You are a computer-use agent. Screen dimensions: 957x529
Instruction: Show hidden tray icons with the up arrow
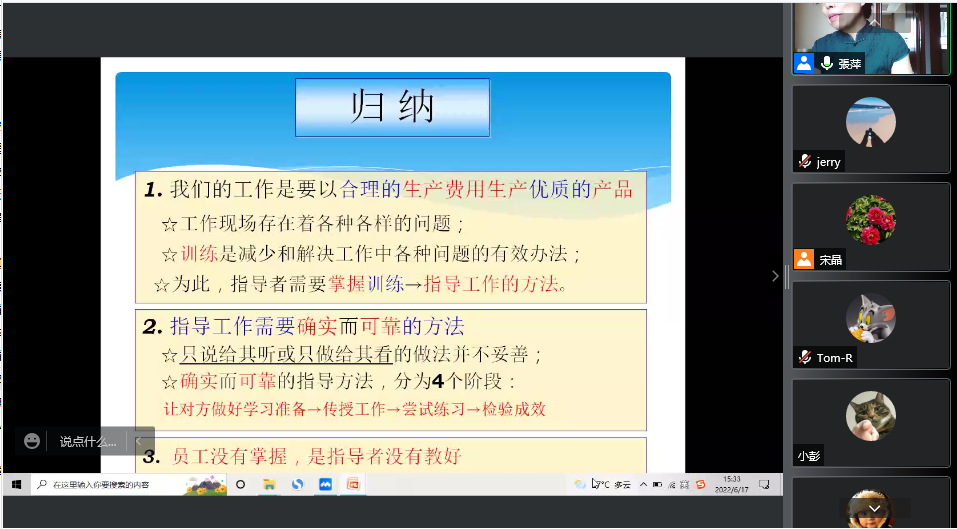(643, 484)
